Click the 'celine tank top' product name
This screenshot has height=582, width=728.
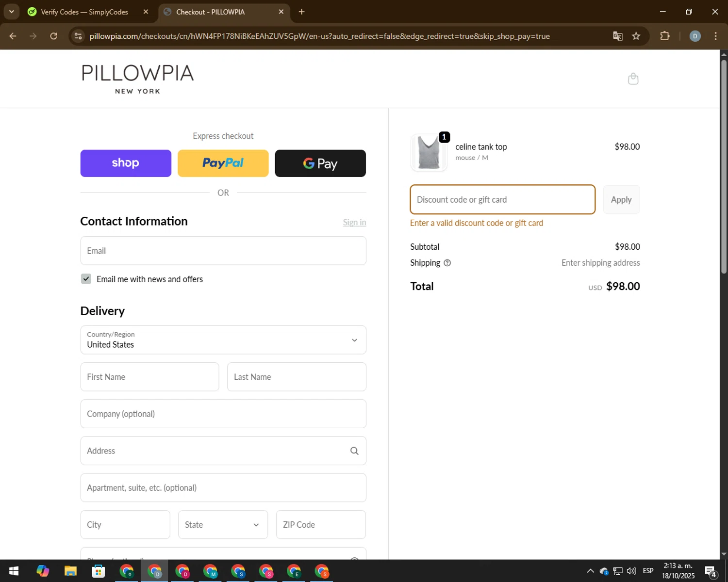pos(481,146)
